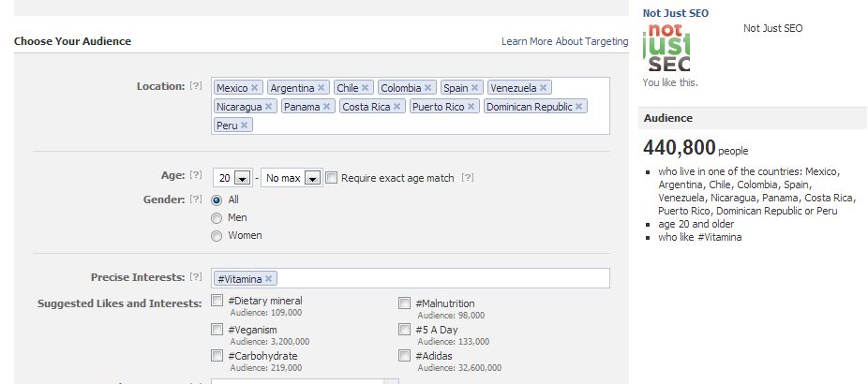Remove Puerto Rico from locations

coord(471,107)
